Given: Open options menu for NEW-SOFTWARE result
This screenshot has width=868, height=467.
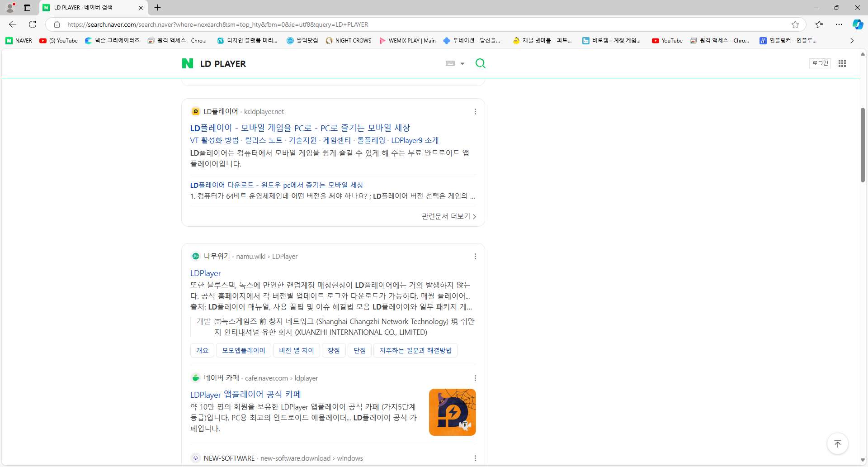Looking at the screenshot, I should (x=475, y=458).
